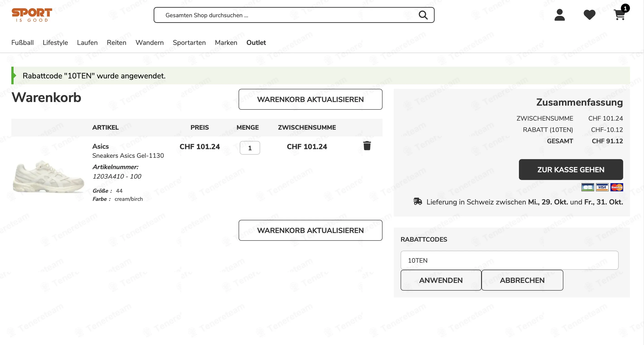Click the Zwischensumme column header
This screenshot has height=345, width=644.
coord(307,127)
